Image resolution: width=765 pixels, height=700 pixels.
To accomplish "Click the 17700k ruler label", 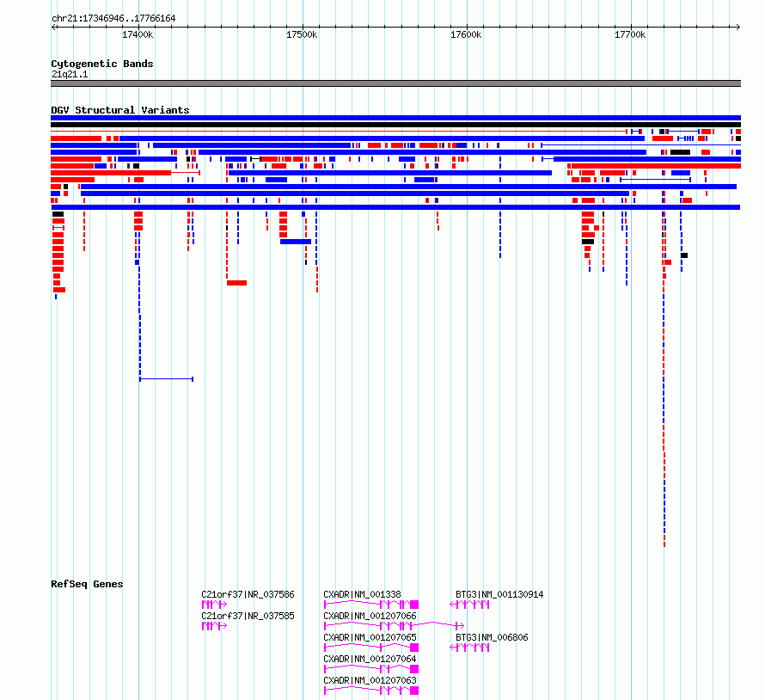I will 630,34.
